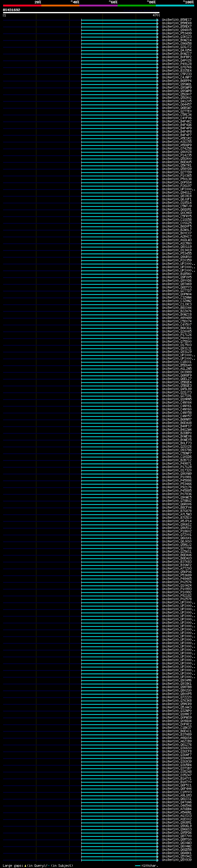Open hit UniRef100_O18514
Viewport: 197px width, 868px height.
pyautogui.click(x=176, y=203)
